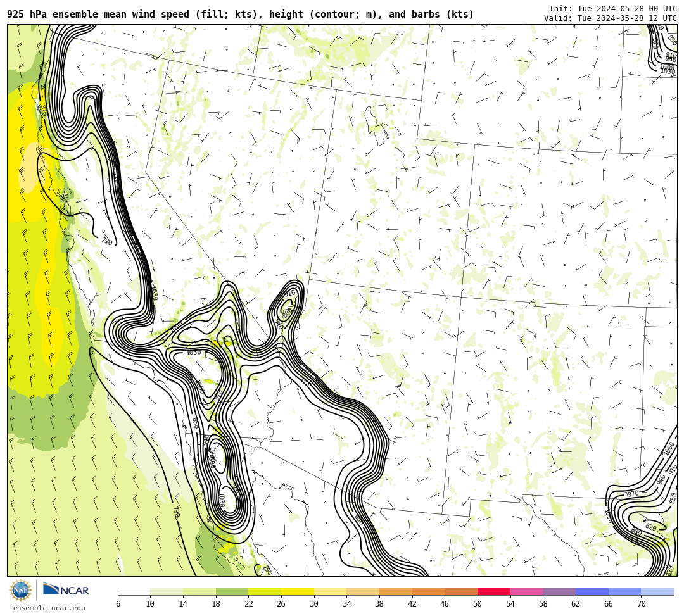Click the colorbar tick label 50
The height and width of the screenshot is (616, 684).
coord(478,604)
